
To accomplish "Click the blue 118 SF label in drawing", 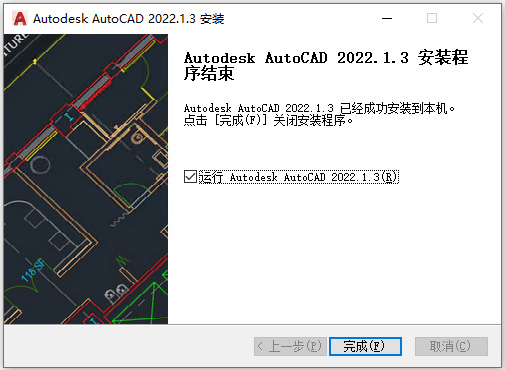I will pyautogui.click(x=32, y=270).
